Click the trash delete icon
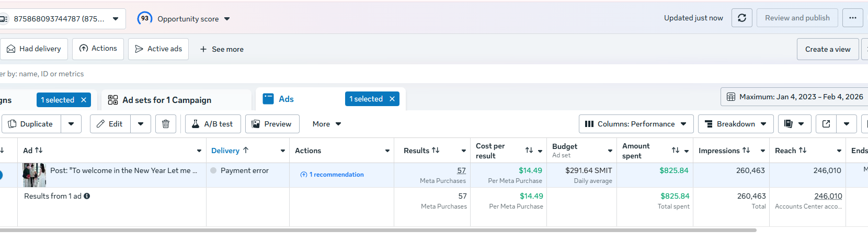This screenshot has width=868, height=242. [166, 124]
